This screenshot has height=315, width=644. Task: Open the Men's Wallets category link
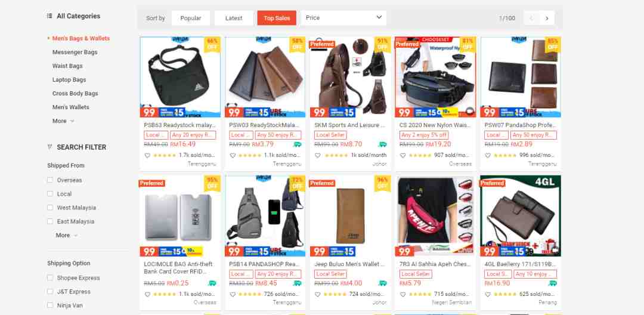pos(70,107)
